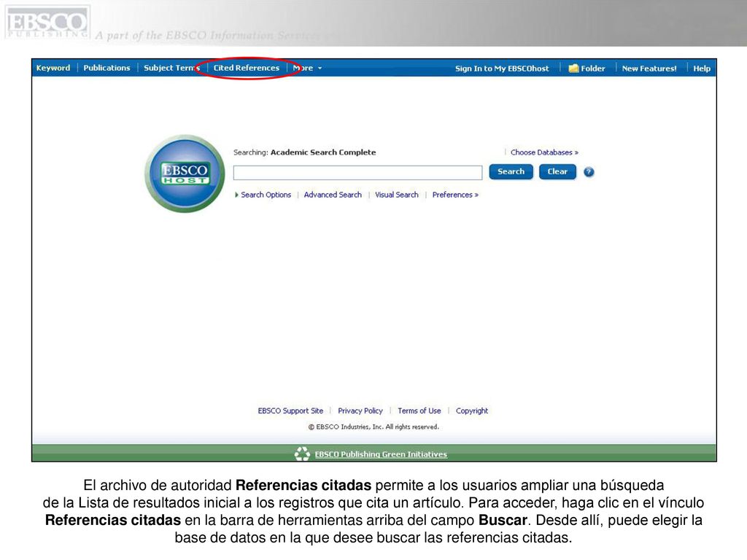Click the blue Search button
The image size is (747, 560).
511,172
